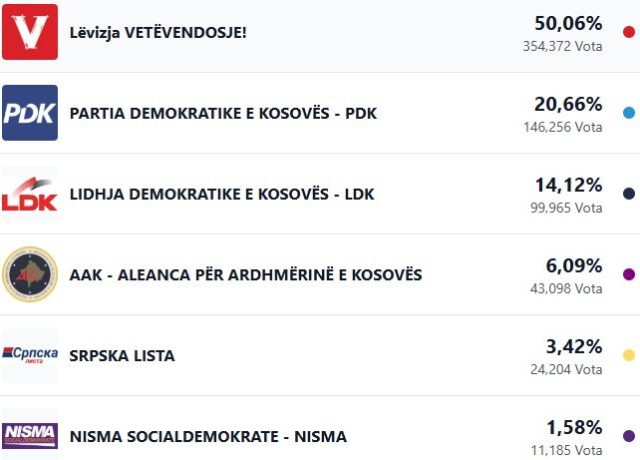
Task: Click the red dot beside Vetëvendosje
Action: coord(628,32)
